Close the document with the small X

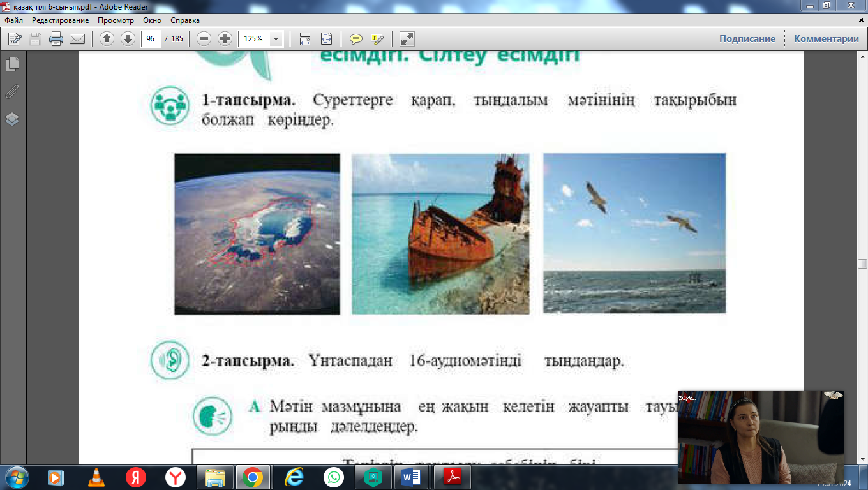tap(860, 21)
